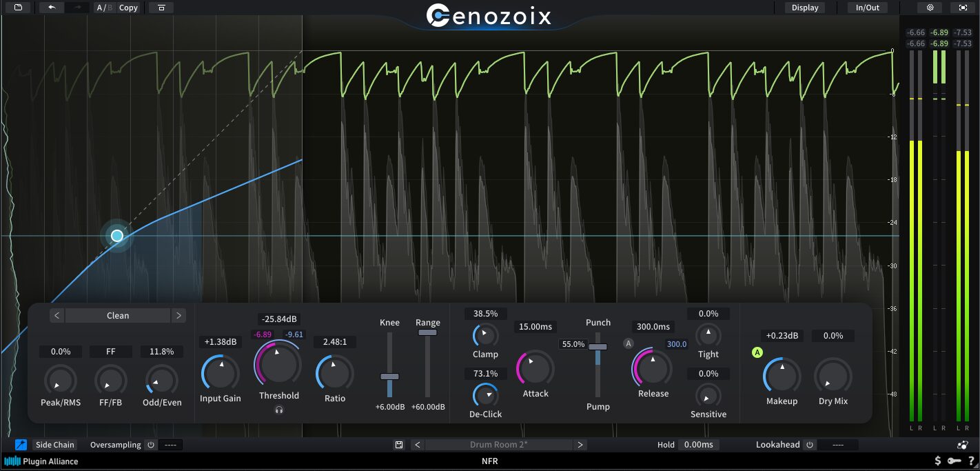Click the dots icon at bottom right corner
Viewport: 980px width, 471px height.
point(963,445)
